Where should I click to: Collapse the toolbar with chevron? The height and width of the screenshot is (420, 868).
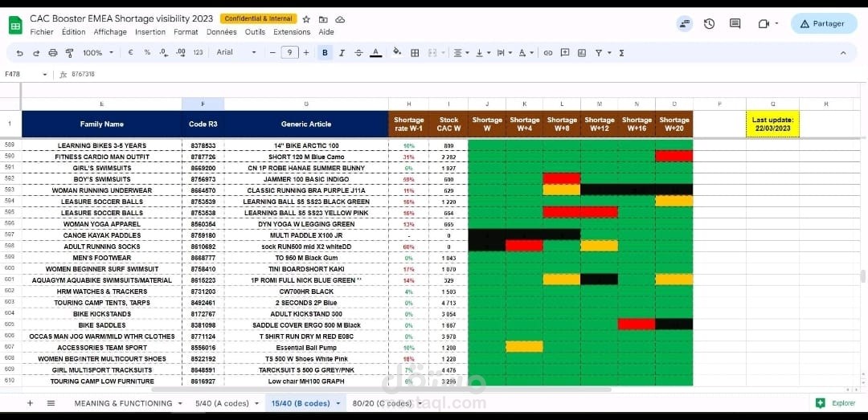pyautogui.click(x=843, y=52)
